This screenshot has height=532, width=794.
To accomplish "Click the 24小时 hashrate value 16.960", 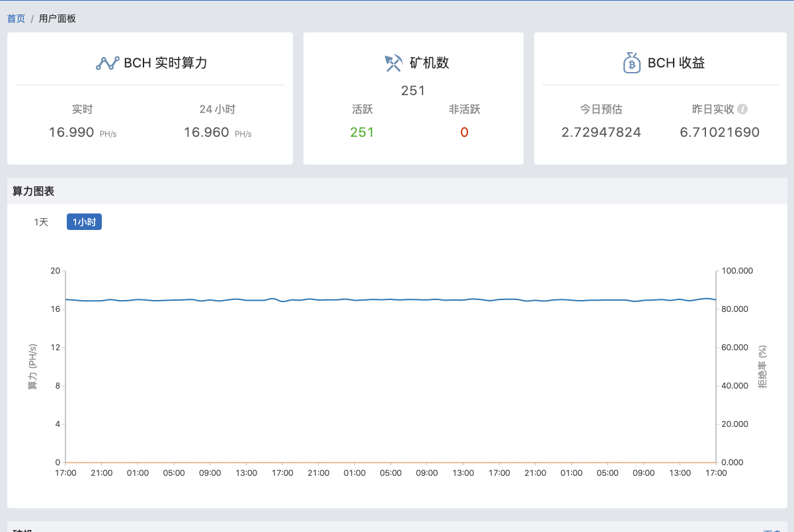I will point(206,132).
